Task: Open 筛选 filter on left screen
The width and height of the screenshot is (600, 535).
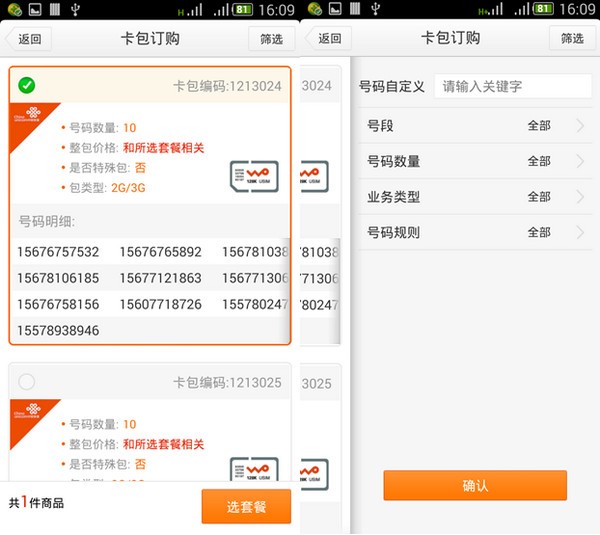Action: [x=271, y=39]
